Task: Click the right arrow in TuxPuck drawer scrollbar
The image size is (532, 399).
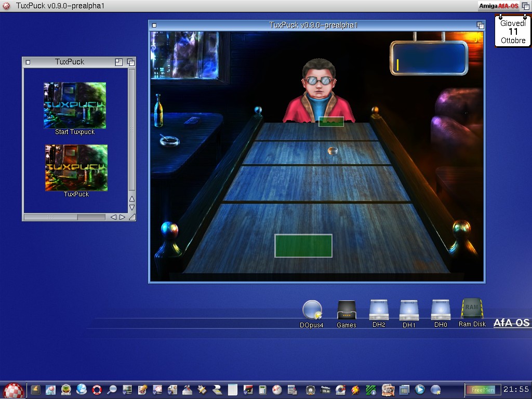Action: click(x=123, y=217)
